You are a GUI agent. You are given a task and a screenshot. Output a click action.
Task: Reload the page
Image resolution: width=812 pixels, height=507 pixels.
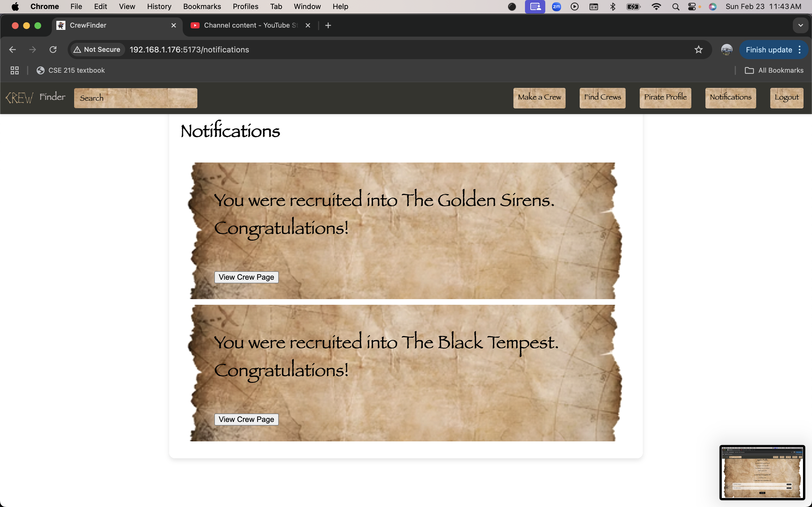[53, 50]
